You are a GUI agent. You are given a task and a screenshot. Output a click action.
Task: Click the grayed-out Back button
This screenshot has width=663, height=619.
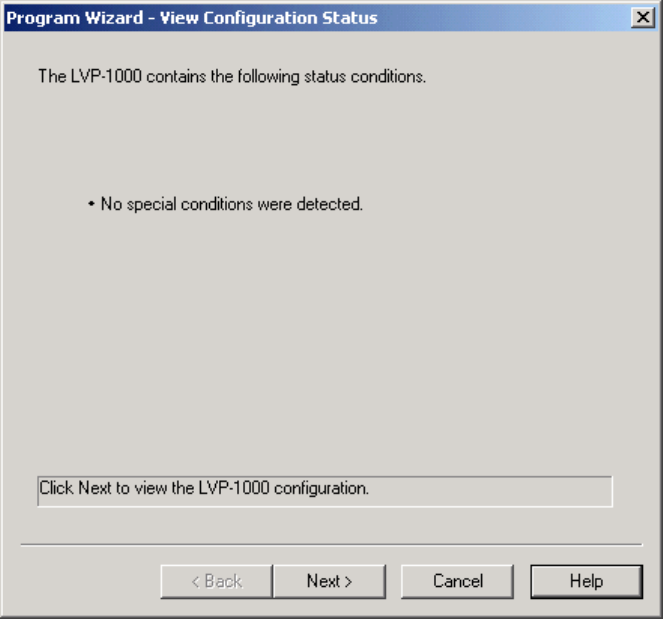pyautogui.click(x=216, y=581)
